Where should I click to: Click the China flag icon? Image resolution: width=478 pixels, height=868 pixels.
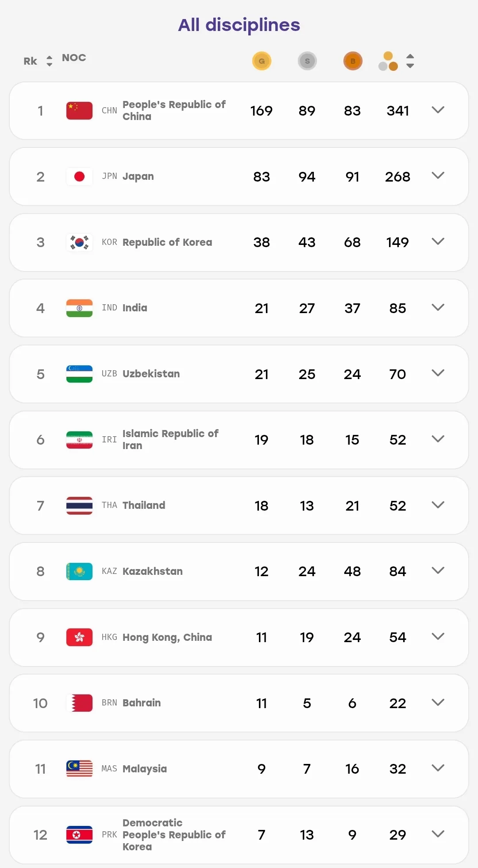pyautogui.click(x=79, y=111)
